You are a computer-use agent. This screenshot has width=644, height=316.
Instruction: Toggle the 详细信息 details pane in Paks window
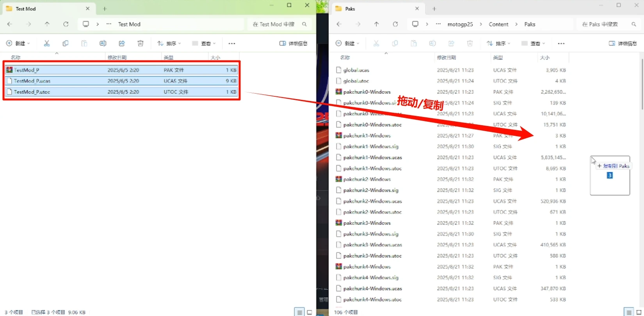(623, 43)
